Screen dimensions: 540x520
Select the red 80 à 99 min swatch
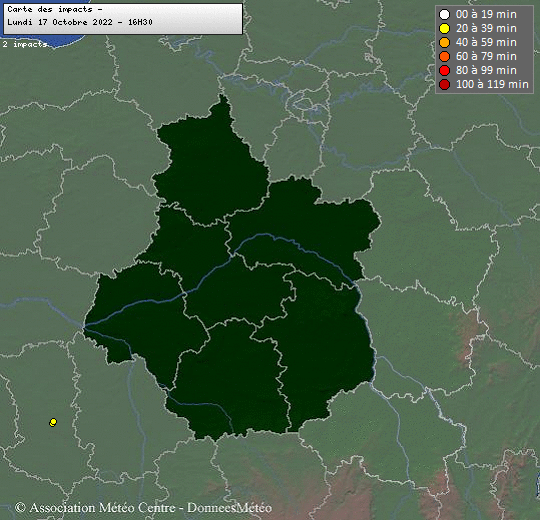(444, 70)
